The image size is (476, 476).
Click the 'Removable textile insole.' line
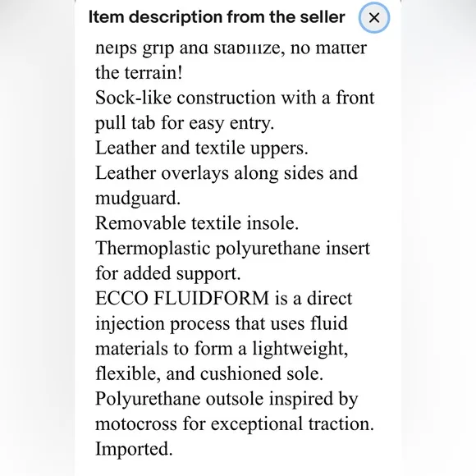[x=197, y=223]
